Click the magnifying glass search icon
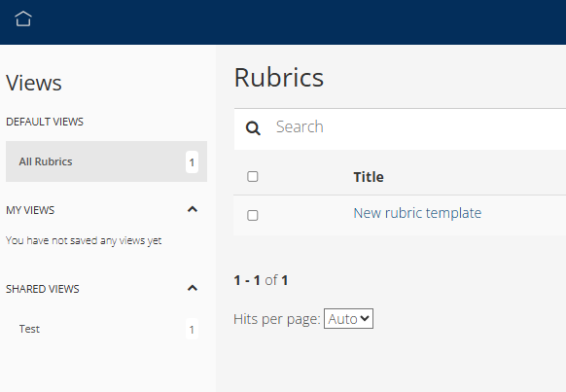 pos(253,127)
